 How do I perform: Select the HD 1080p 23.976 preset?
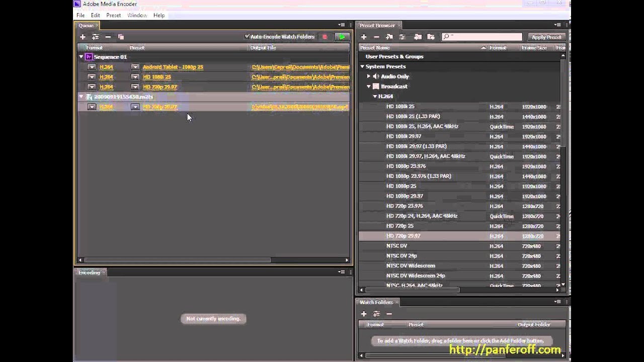tap(459, 166)
